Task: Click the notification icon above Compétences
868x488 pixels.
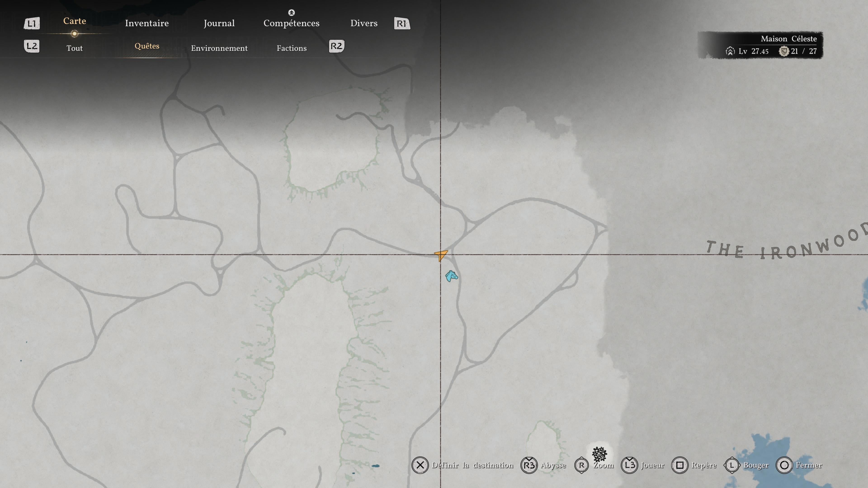Action: [x=291, y=13]
